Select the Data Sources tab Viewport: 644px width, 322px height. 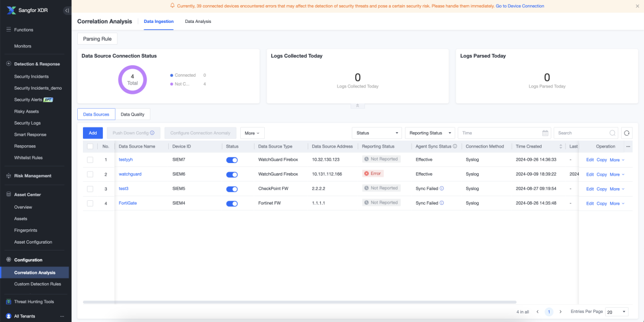(96, 114)
